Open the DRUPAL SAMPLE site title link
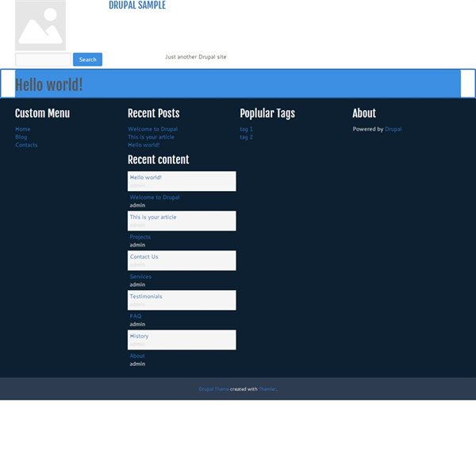 (x=137, y=6)
